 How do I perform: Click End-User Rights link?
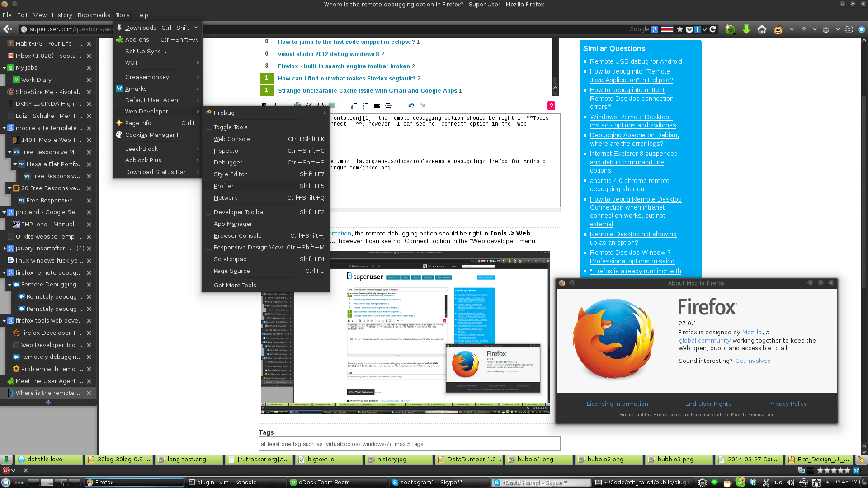(x=708, y=404)
